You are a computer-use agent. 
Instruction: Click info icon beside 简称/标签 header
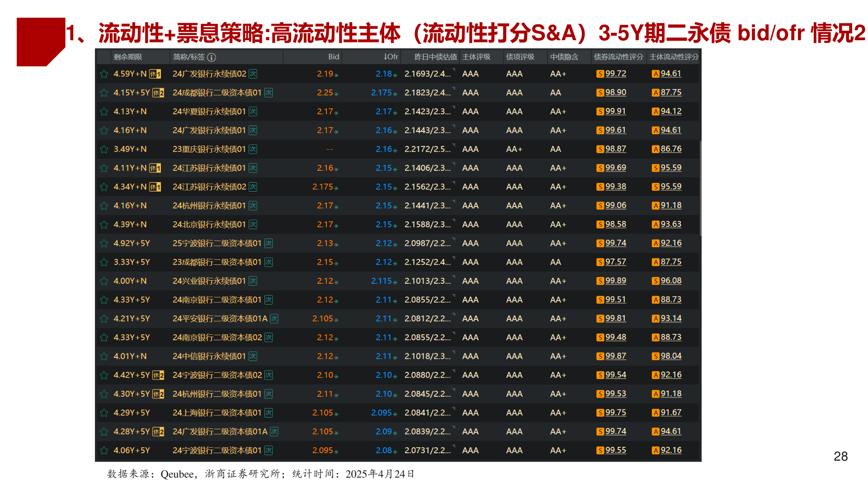[x=211, y=57]
